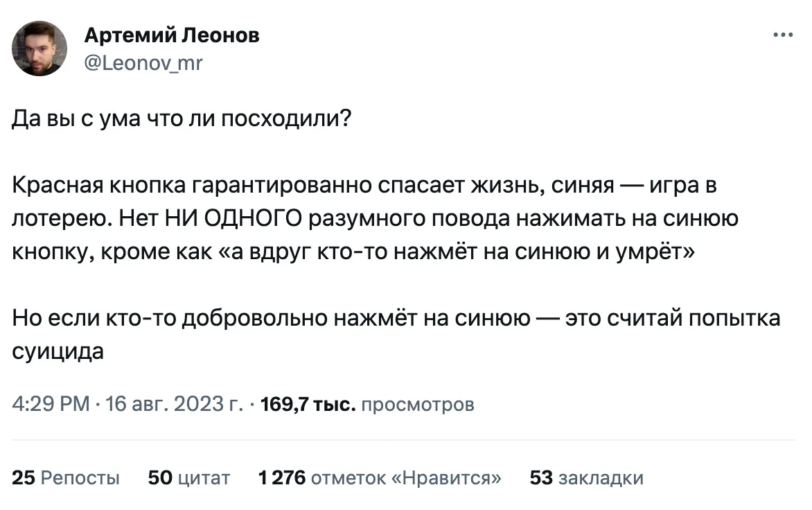Click the @Leonov_mr handle
Image resolution: width=812 pixels, height=510 pixels.
143,64
